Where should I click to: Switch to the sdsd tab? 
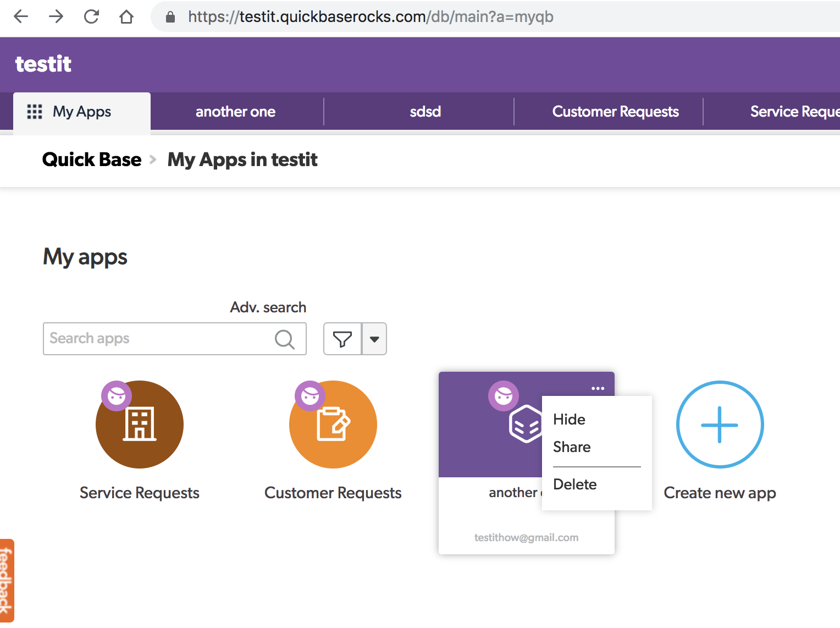click(x=425, y=112)
